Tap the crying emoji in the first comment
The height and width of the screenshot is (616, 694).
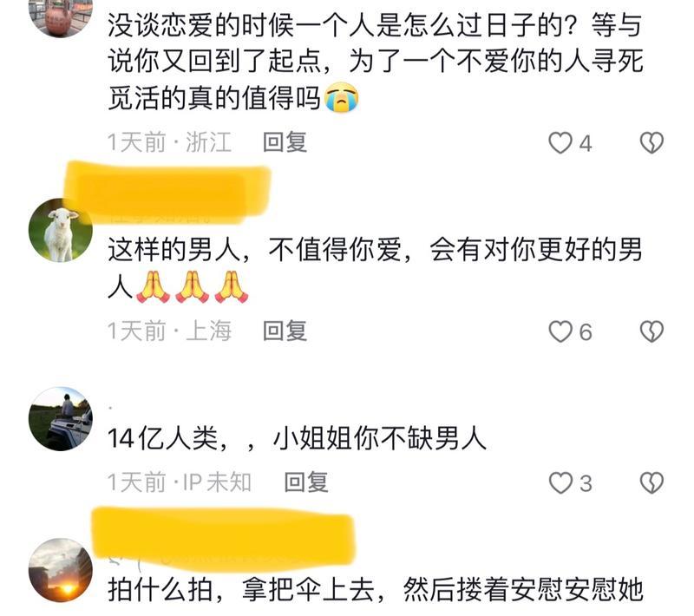pyautogui.click(x=341, y=97)
